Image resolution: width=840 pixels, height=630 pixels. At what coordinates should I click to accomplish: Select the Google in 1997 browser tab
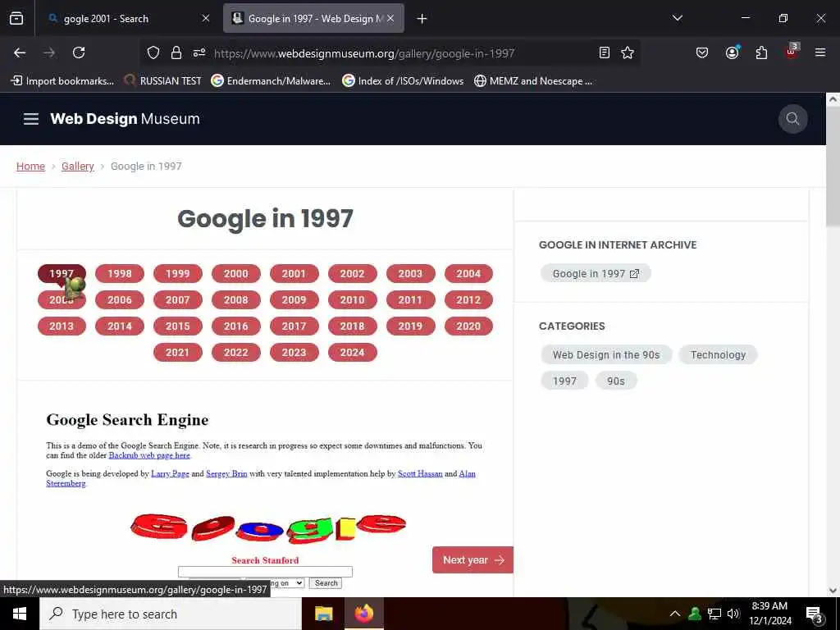click(x=313, y=19)
